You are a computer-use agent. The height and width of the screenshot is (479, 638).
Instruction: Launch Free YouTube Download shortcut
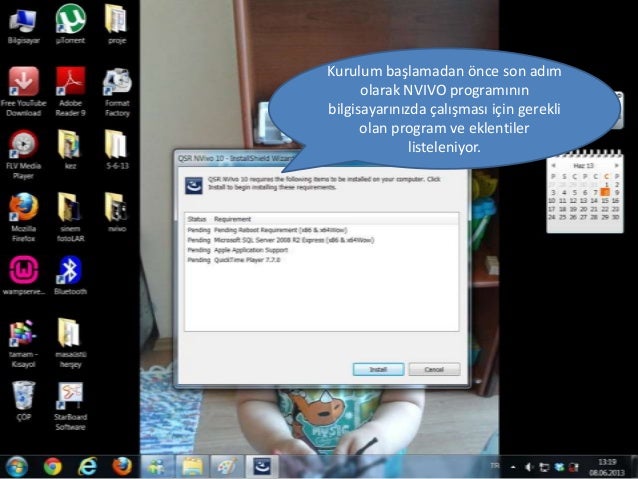(23, 92)
